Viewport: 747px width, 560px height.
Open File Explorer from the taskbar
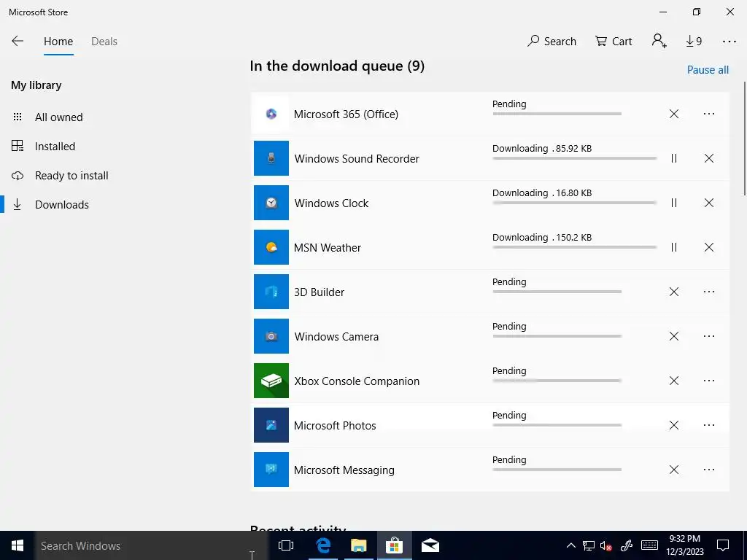pyautogui.click(x=359, y=545)
